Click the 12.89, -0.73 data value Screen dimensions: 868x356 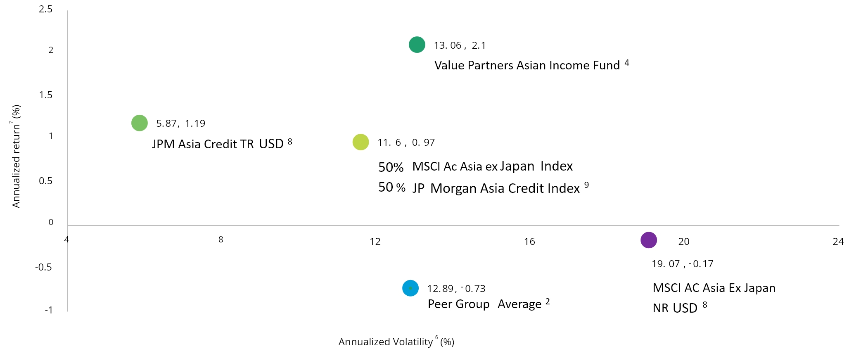coord(456,289)
